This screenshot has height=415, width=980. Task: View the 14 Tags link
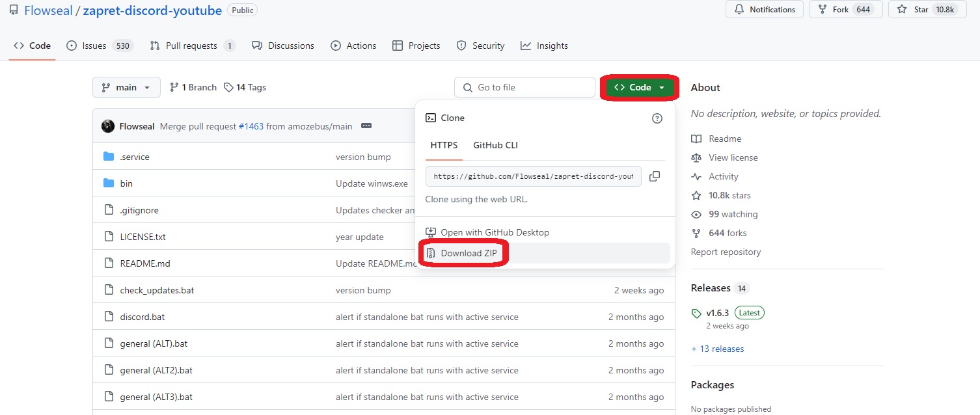245,87
